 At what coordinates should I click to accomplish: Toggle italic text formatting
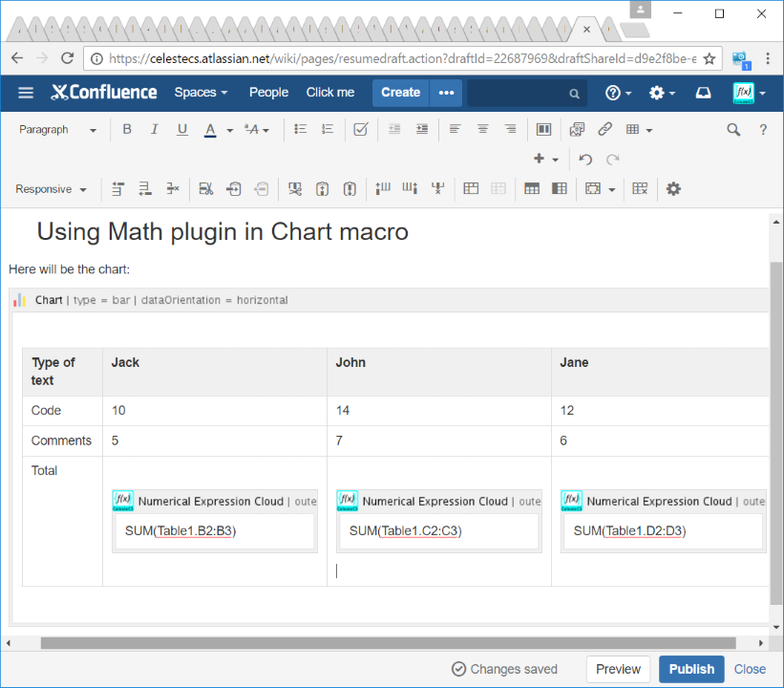[155, 130]
